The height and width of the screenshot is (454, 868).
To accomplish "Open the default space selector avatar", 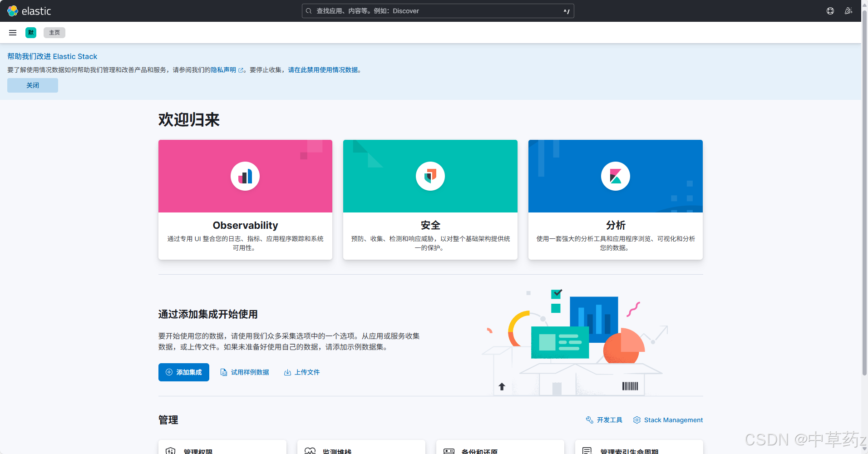I will point(31,33).
